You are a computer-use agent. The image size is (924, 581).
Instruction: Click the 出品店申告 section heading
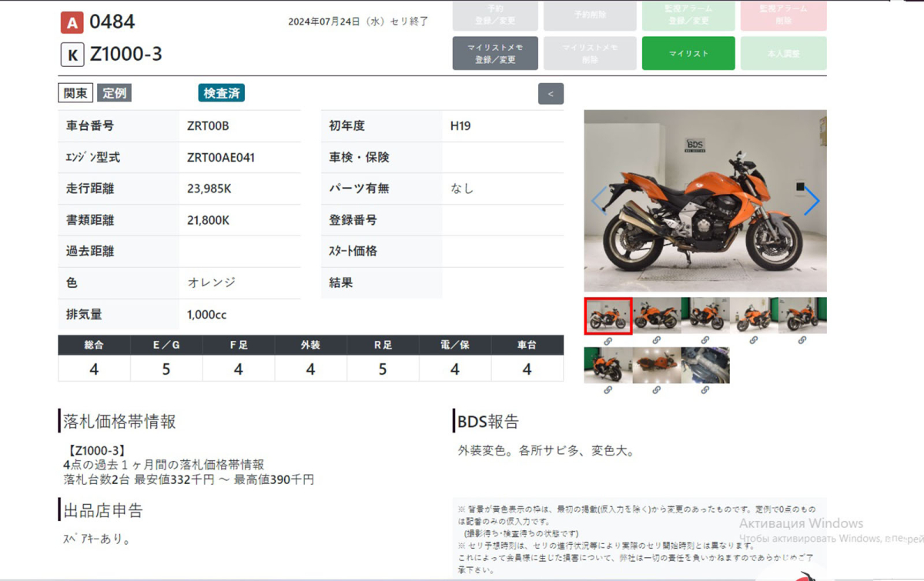[x=103, y=510]
